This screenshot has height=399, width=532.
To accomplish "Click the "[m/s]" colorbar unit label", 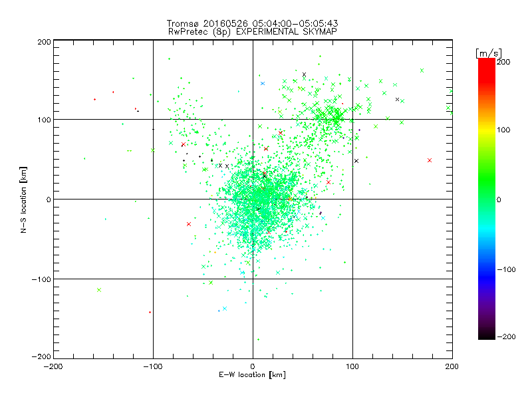I will pyautogui.click(x=489, y=53).
